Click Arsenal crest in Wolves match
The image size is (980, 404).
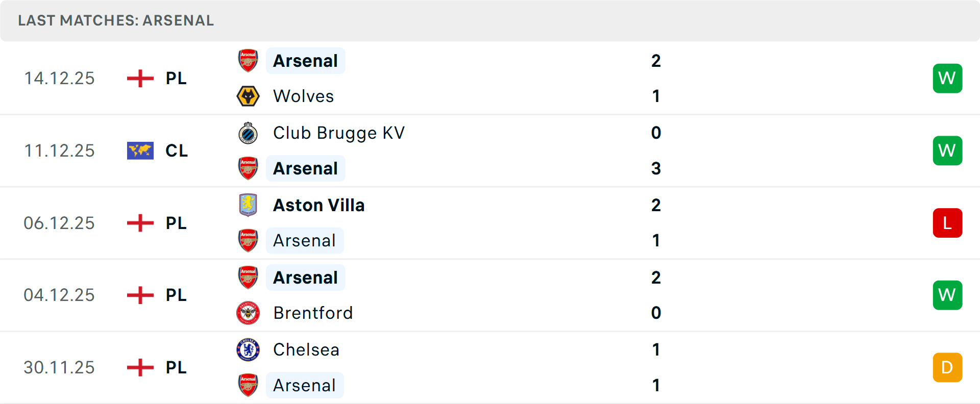248,61
